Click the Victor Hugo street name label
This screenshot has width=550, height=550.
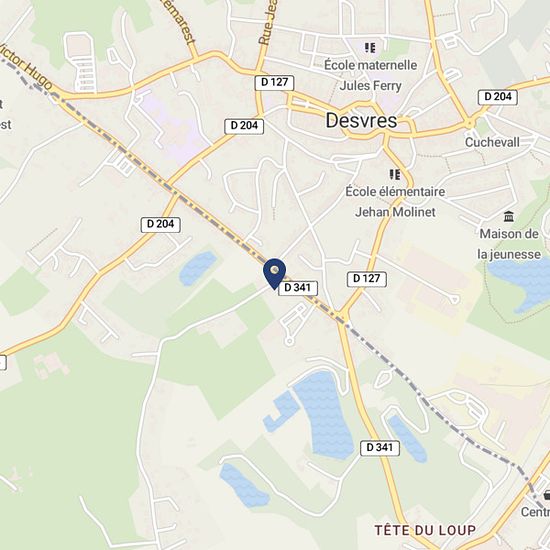pos(26,67)
